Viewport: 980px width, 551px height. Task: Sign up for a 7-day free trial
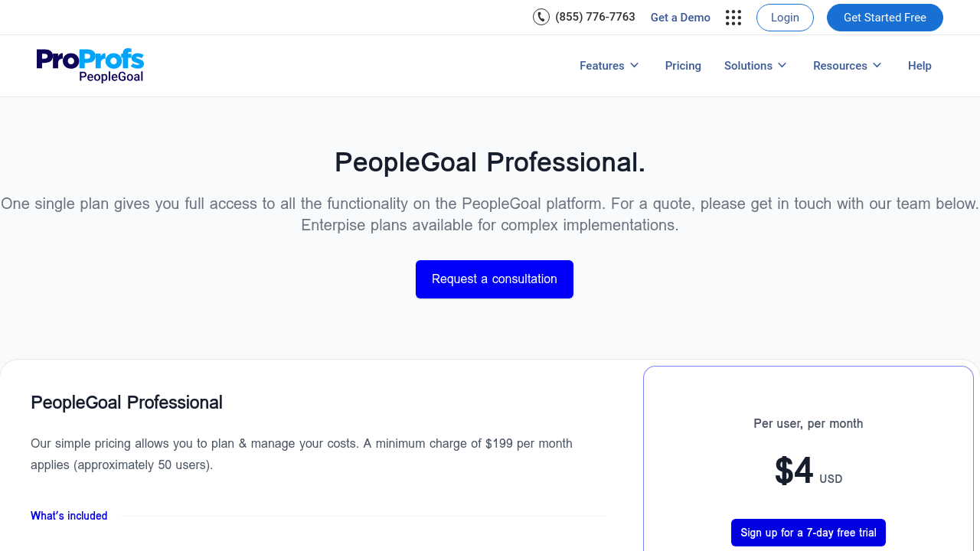point(808,533)
